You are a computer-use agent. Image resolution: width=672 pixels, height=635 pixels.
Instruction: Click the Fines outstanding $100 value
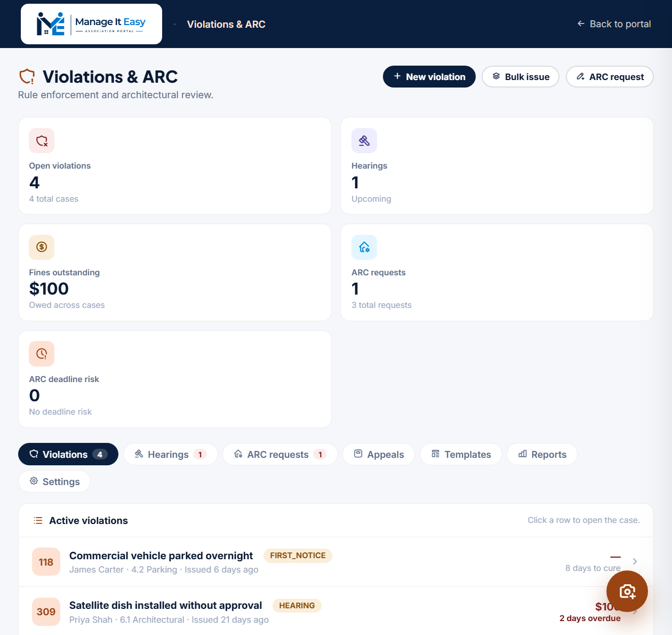click(49, 289)
